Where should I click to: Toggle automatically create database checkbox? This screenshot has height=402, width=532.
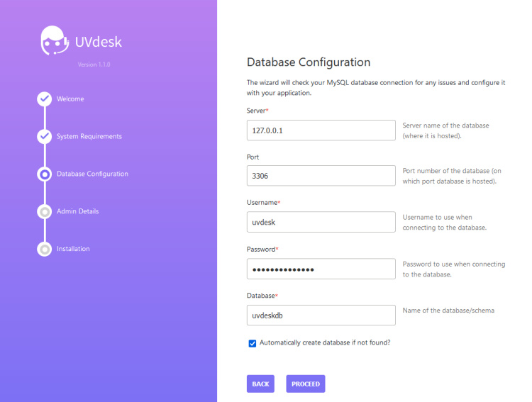pos(253,343)
